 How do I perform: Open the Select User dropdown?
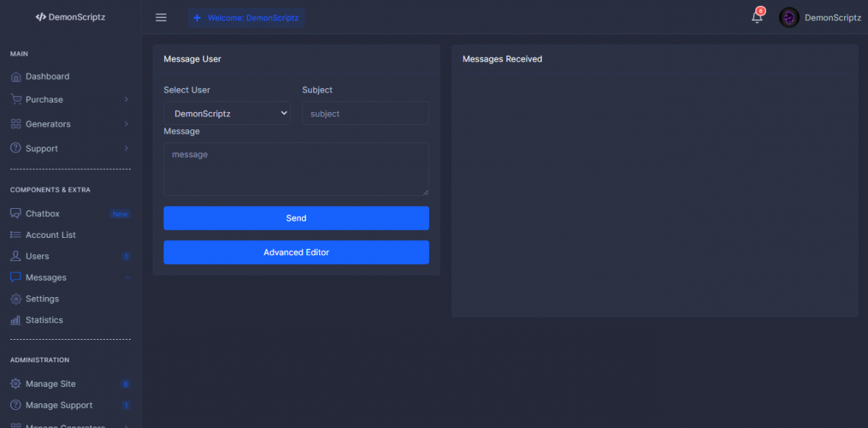pos(227,114)
